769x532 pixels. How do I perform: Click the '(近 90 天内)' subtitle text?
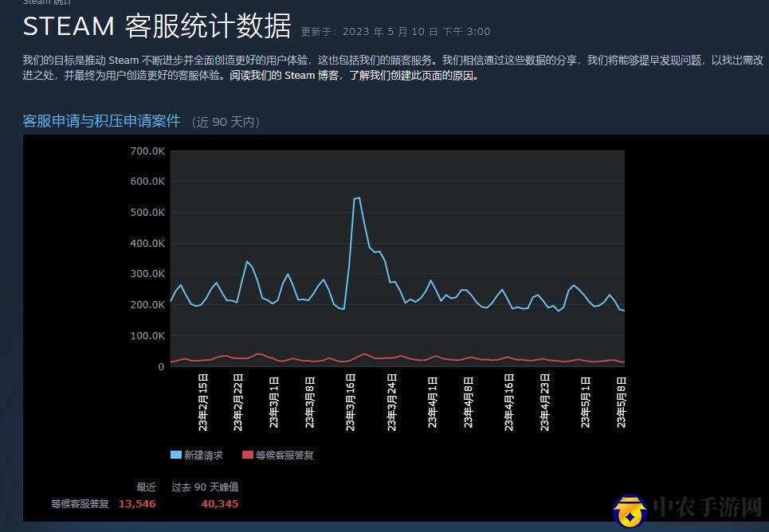pyautogui.click(x=226, y=122)
